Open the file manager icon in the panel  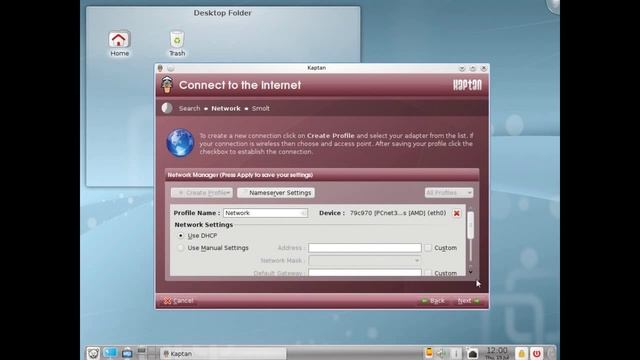coord(127,353)
